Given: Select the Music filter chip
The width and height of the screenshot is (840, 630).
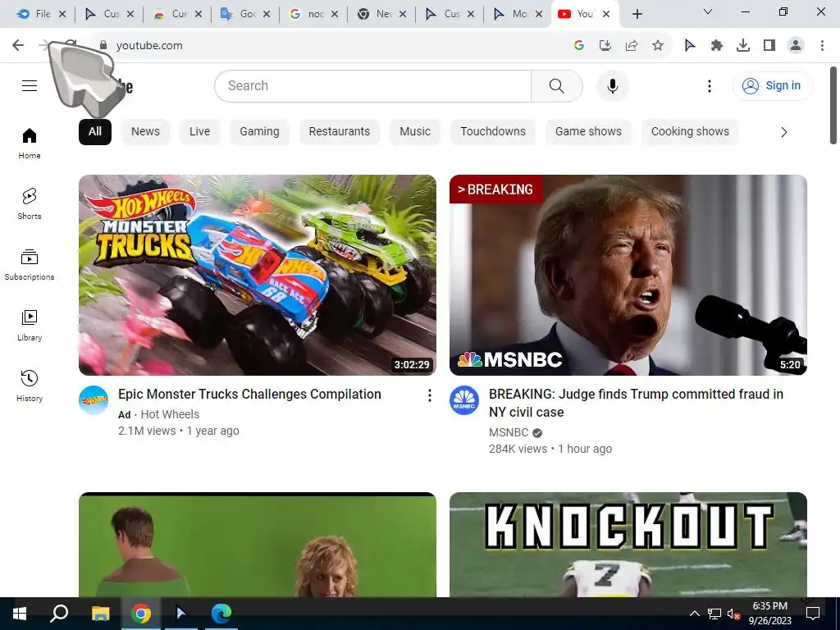Looking at the screenshot, I should (414, 132).
